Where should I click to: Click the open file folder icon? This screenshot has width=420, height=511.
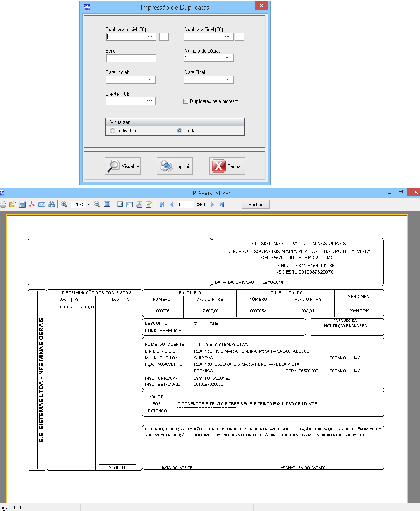pyautogui.click(x=12, y=204)
